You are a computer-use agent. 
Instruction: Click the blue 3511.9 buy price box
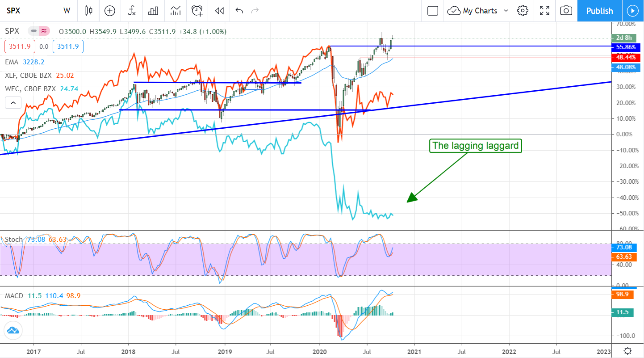pos(68,46)
